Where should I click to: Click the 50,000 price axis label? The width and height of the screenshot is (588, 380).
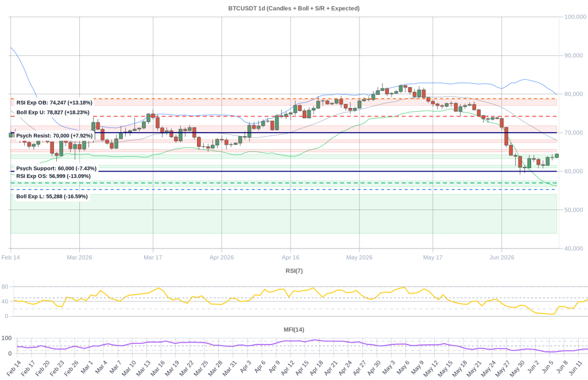574,210
